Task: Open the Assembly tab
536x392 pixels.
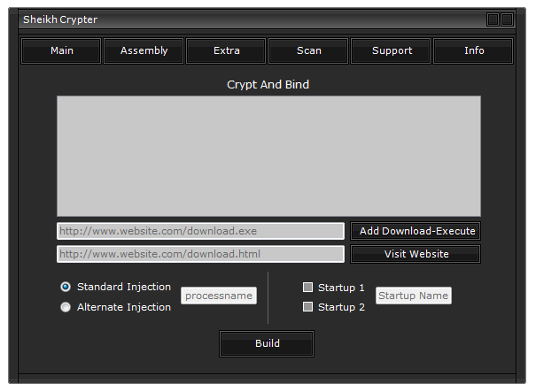Action: tap(144, 50)
